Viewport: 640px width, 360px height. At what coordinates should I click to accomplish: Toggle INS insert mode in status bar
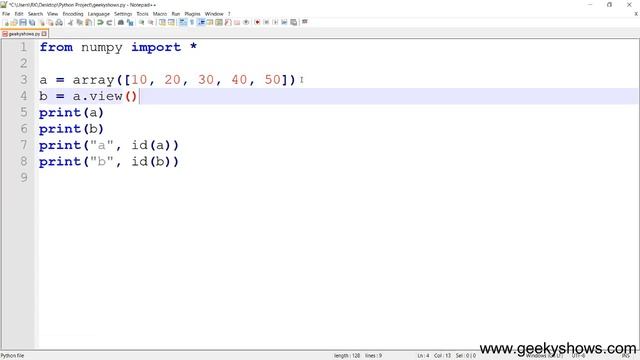tap(625, 356)
